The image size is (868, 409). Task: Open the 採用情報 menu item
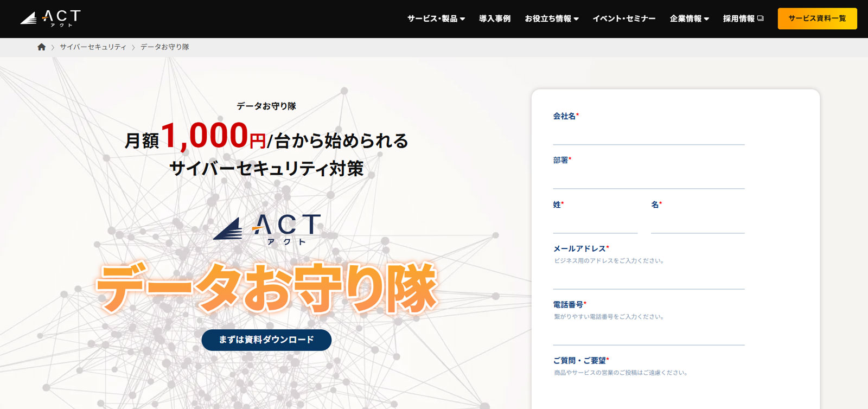coord(738,18)
